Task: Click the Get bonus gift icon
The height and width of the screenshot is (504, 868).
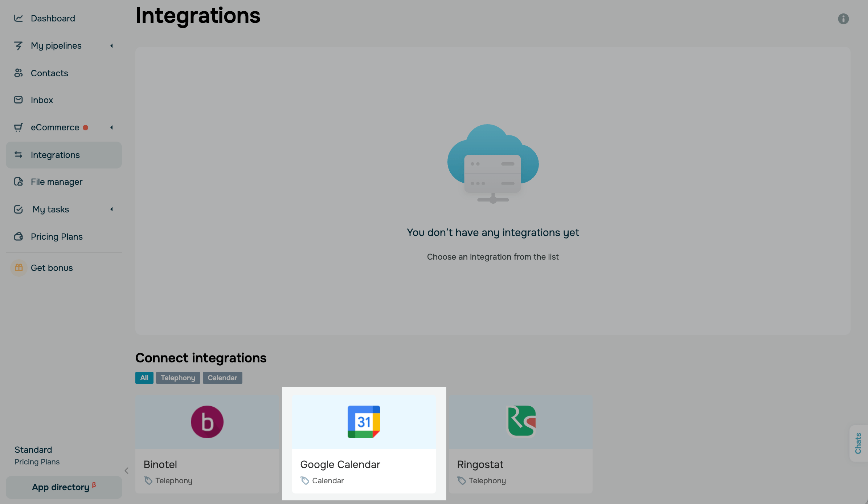Action: click(x=19, y=268)
